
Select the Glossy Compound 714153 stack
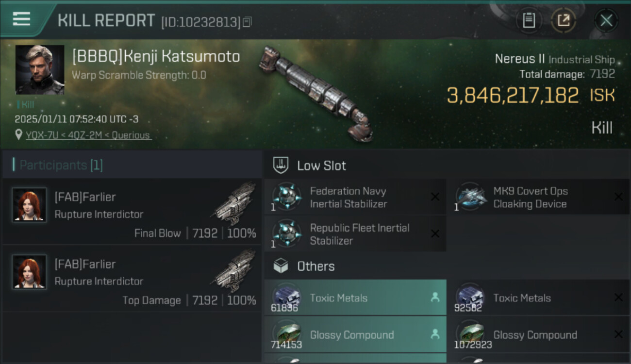354,335
